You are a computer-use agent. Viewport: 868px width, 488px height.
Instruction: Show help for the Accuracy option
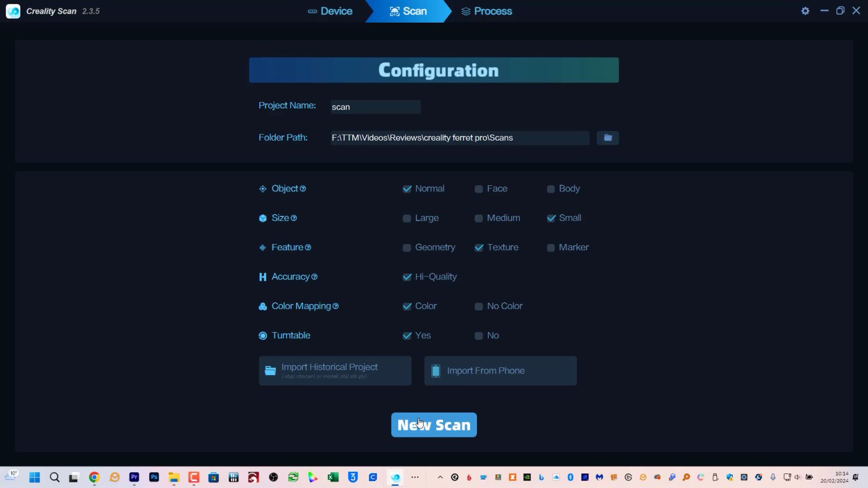point(314,277)
